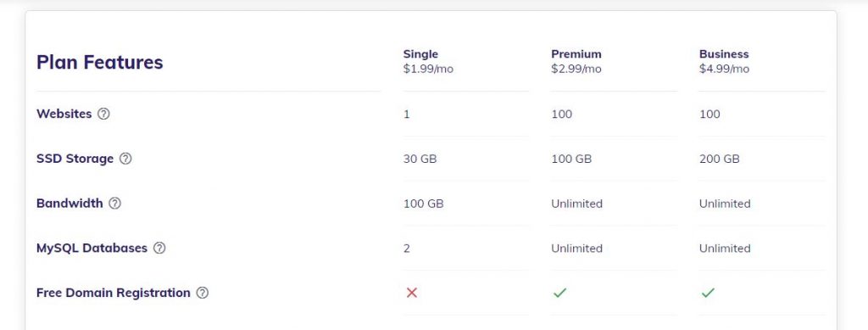Click the $2.99/mo Premium price
868x330 pixels.
576,70
